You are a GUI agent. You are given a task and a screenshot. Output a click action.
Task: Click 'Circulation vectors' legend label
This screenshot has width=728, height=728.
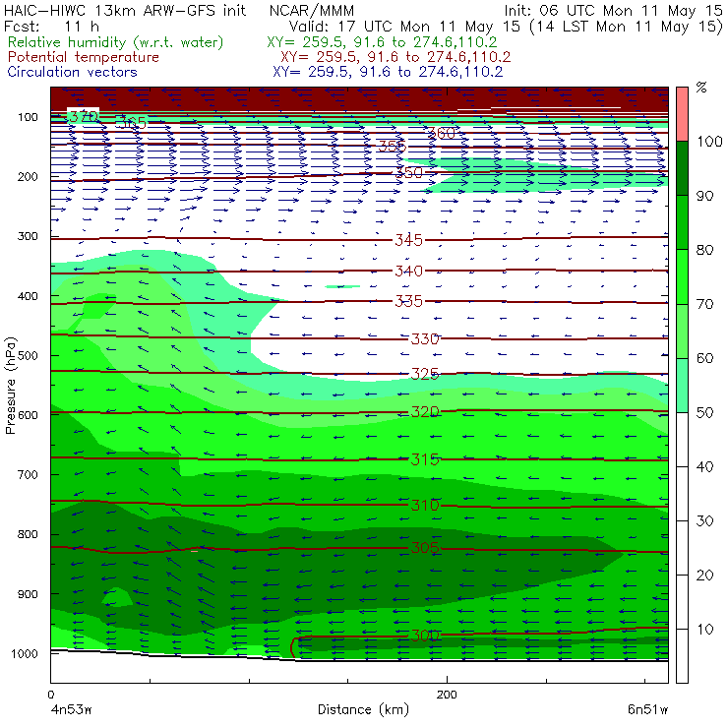pos(72,72)
